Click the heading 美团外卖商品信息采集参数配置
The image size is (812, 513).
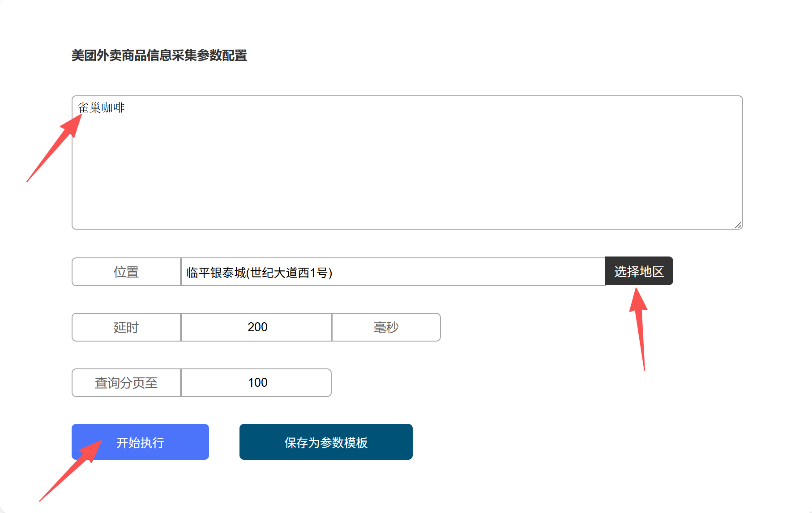pyautogui.click(x=159, y=56)
